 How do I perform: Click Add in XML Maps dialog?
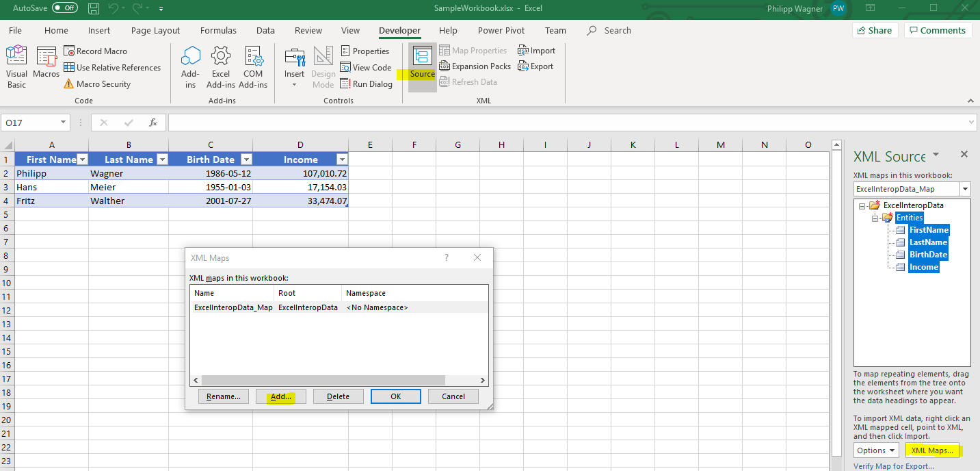click(x=281, y=396)
